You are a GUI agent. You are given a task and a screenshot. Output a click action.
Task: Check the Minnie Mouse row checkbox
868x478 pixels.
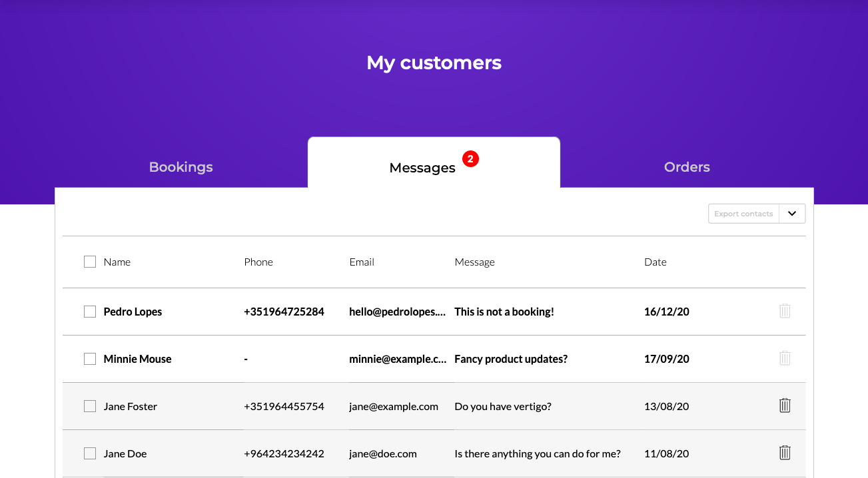(x=90, y=359)
